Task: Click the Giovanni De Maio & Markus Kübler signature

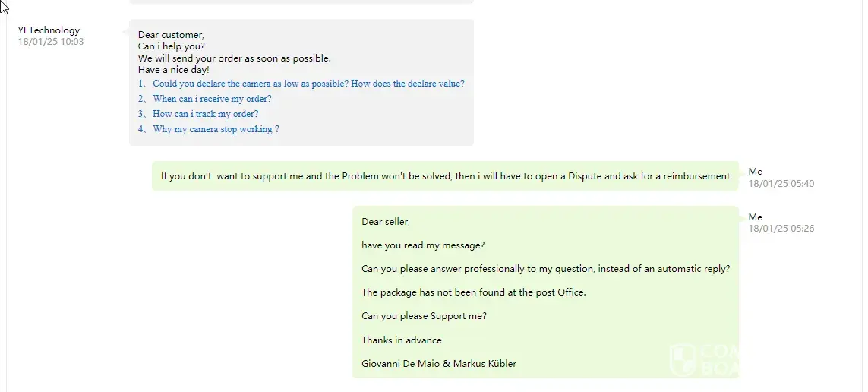Action: (x=438, y=364)
